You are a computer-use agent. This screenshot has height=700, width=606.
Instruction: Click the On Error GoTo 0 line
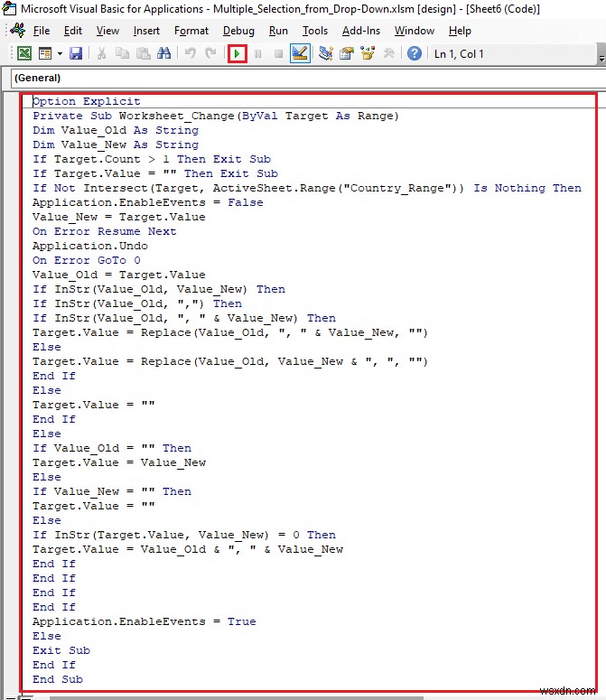coord(87,260)
